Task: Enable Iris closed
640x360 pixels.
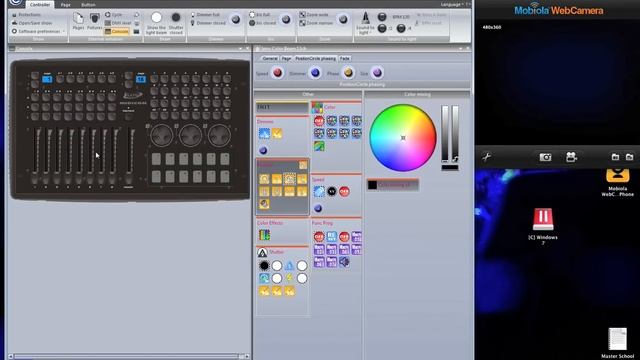Action: tap(262, 23)
